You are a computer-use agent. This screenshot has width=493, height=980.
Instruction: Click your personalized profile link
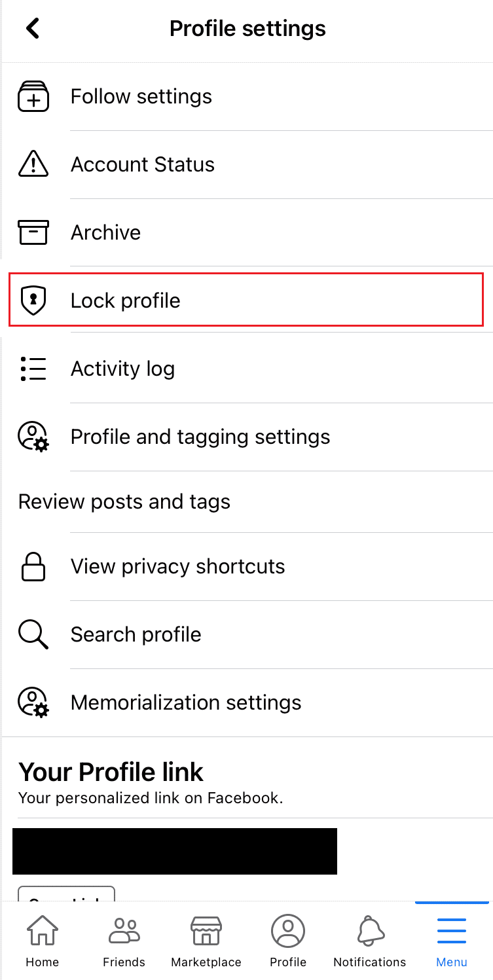(x=174, y=851)
